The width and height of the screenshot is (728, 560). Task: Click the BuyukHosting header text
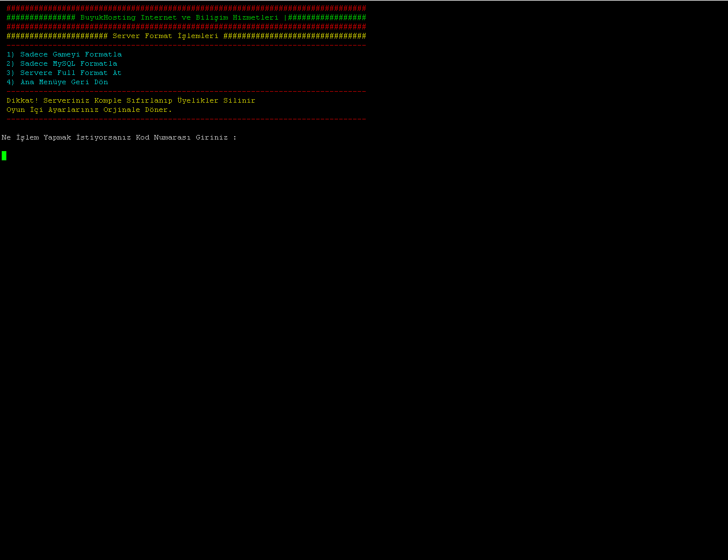click(x=179, y=17)
